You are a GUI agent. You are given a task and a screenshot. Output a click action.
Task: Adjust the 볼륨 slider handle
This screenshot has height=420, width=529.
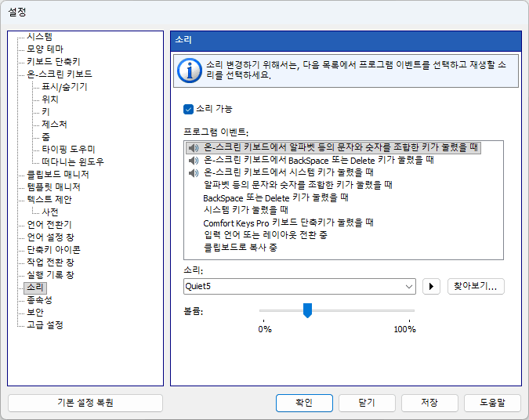pyautogui.click(x=307, y=310)
